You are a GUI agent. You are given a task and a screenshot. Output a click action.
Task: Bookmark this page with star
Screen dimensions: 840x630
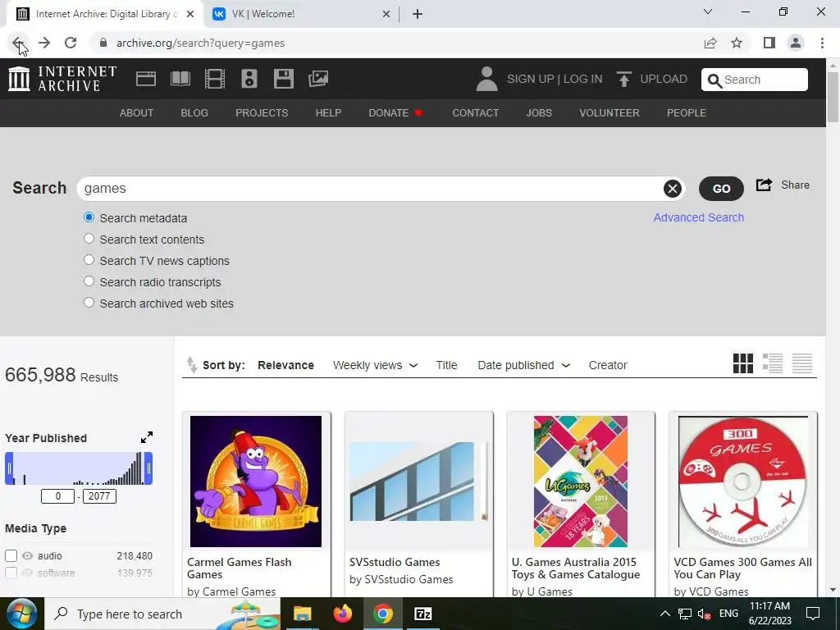[x=737, y=43]
